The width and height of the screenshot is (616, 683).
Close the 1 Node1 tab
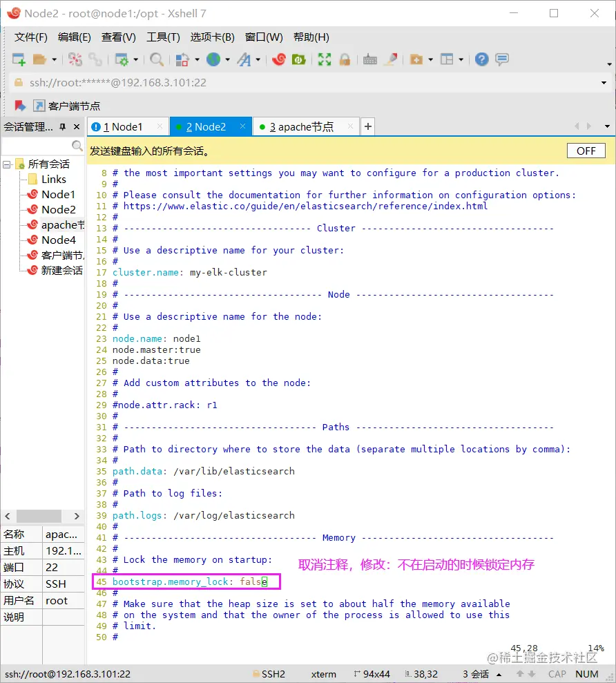pyautogui.click(x=160, y=126)
